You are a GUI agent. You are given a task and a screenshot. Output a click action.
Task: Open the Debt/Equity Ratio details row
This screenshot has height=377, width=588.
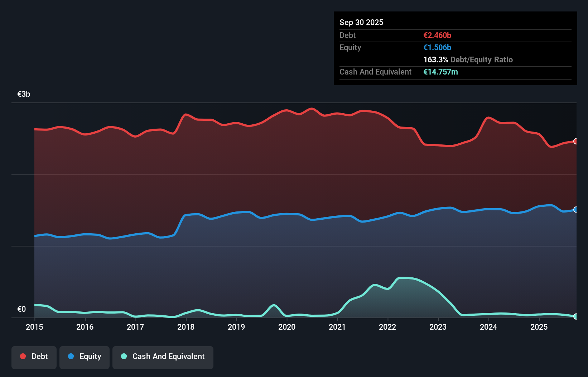click(x=468, y=59)
